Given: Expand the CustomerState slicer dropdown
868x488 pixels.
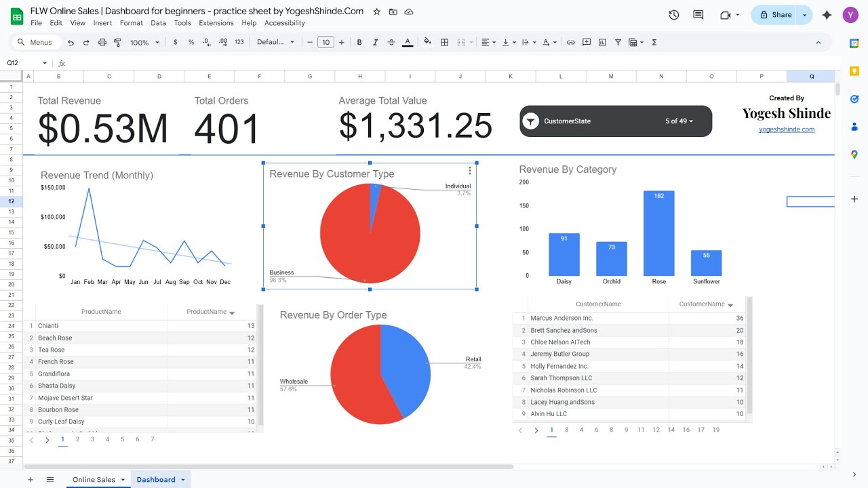Looking at the screenshot, I should (x=679, y=121).
